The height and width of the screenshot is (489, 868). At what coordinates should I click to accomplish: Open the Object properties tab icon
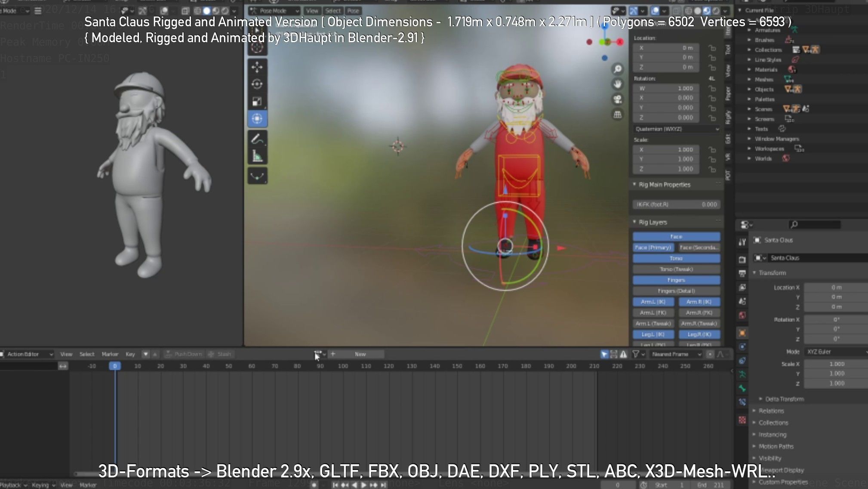[742, 333]
